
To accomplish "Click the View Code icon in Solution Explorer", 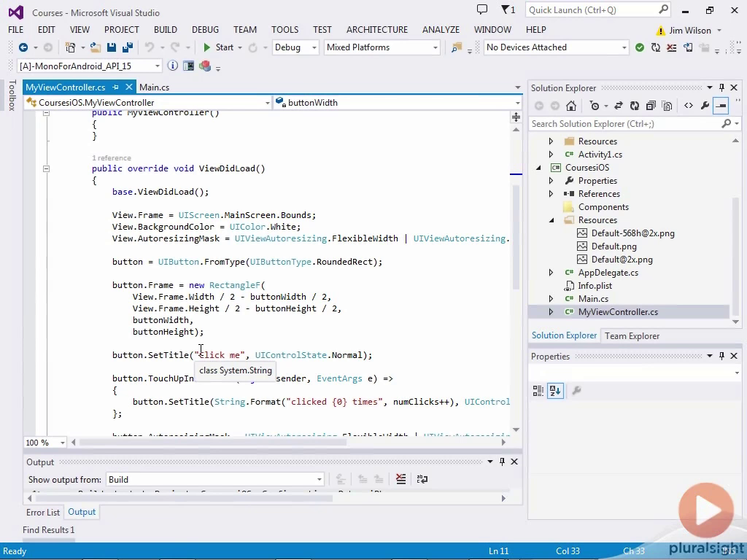I will tap(689, 106).
